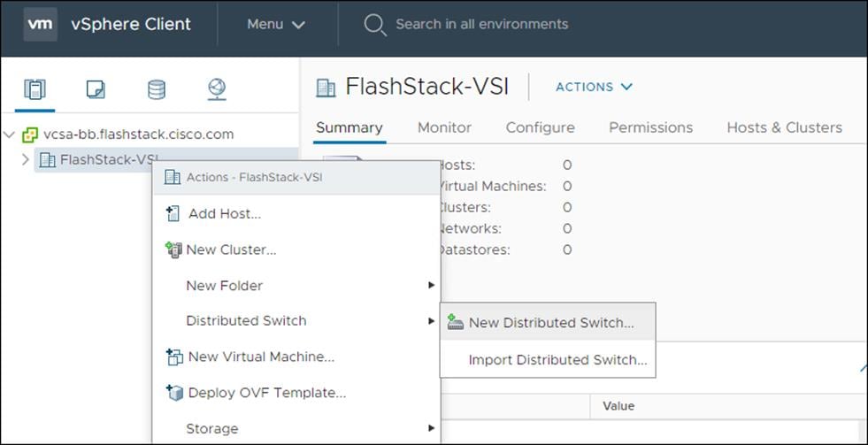868x445 pixels.
Task: Click the Hosts count label
Action: click(457, 165)
